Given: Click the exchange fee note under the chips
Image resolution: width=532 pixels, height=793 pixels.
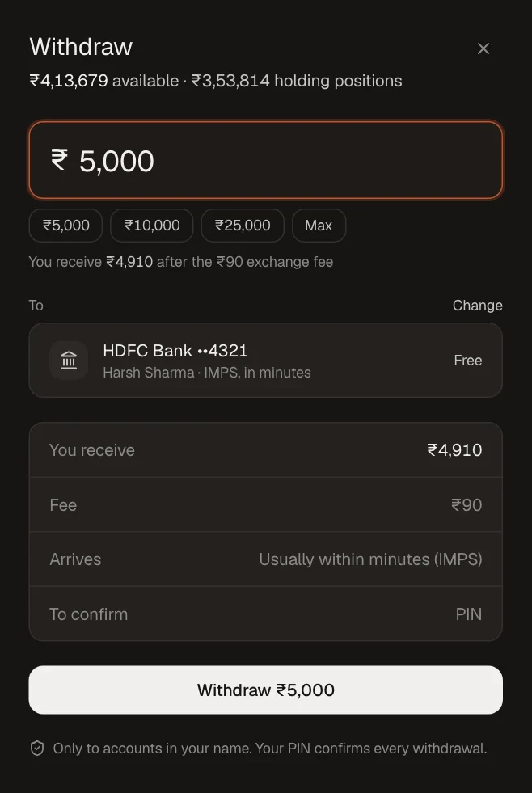Looking at the screenshot, I should point(181,262).
